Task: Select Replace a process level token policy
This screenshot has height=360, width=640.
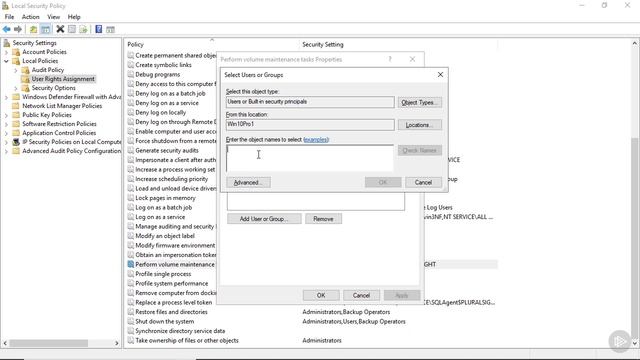Action: click(173, 302)
